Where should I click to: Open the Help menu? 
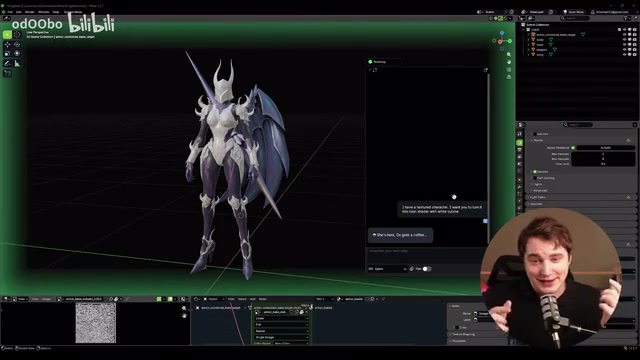pyautogui.click(x=56, y=12)
